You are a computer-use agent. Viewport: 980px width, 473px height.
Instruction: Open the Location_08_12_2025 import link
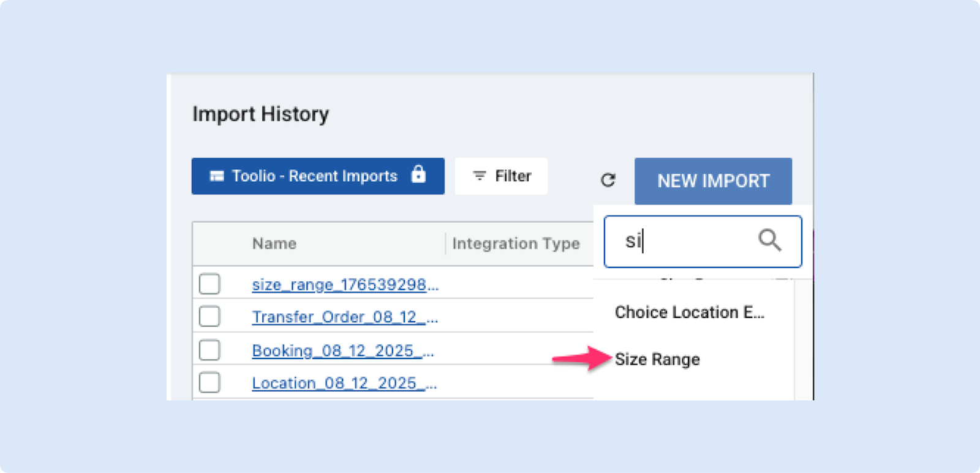click(344, 383)
